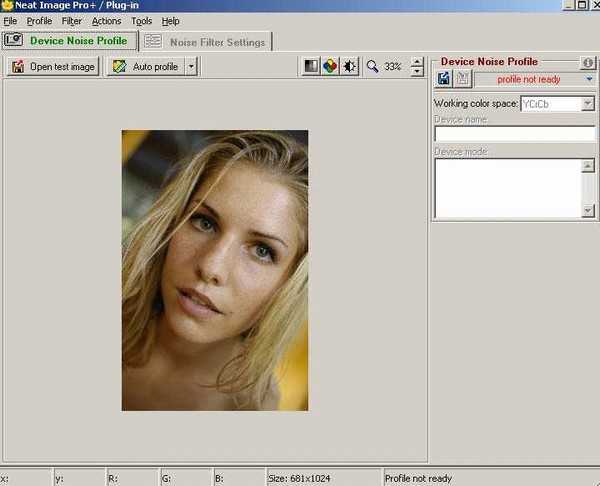Click the brightness viewer icon

coord(349,67)
